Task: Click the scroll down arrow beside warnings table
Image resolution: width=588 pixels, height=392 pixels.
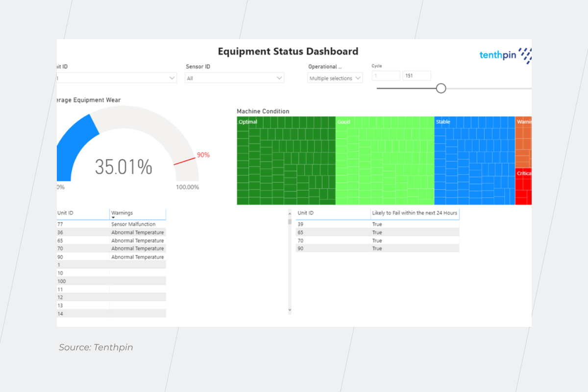Action: (290, 310)
